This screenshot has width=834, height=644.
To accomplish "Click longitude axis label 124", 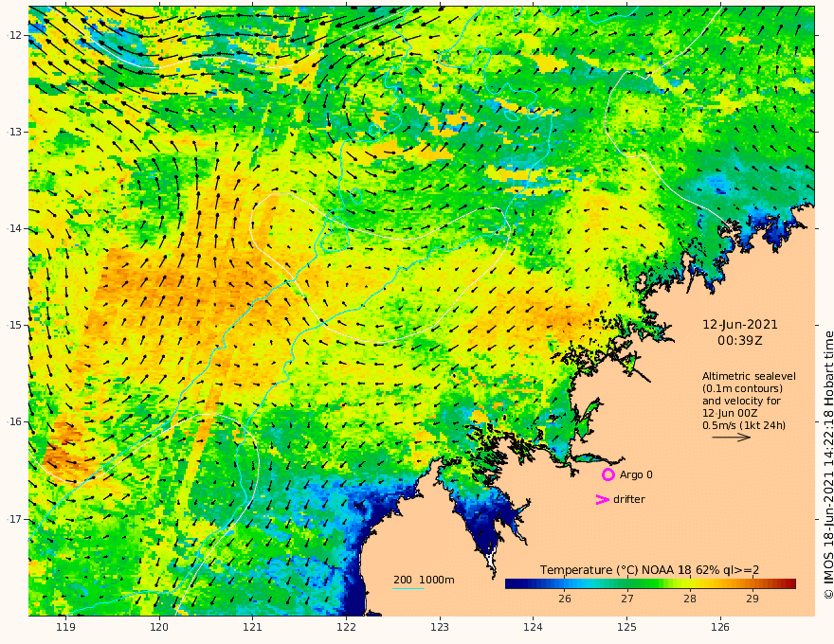I will tap(533, 627).
